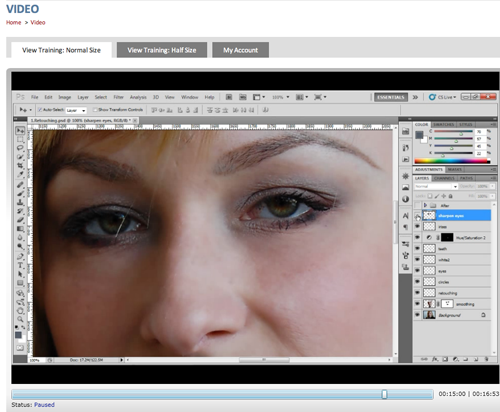This screenshot has width=500, height=412.
Task: Click the Video breadcrumb link
Action: point(38,22)
